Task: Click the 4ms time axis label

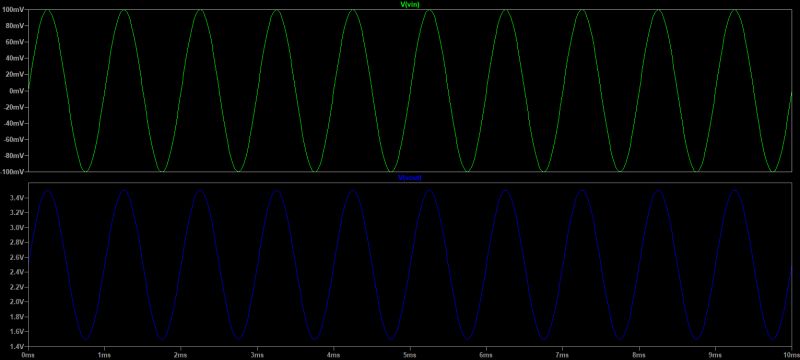Action: pos(333,355)
